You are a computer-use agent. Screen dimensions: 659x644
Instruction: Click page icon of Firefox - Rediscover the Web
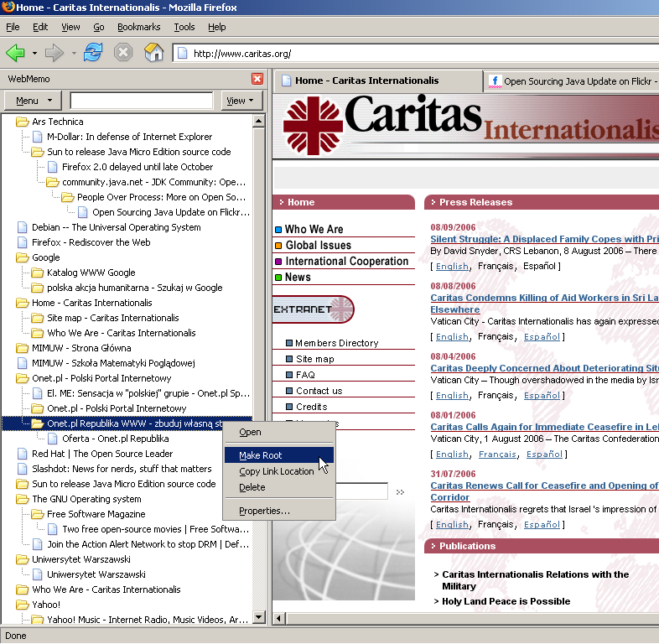pyautogui.click(x=23, y=242)
